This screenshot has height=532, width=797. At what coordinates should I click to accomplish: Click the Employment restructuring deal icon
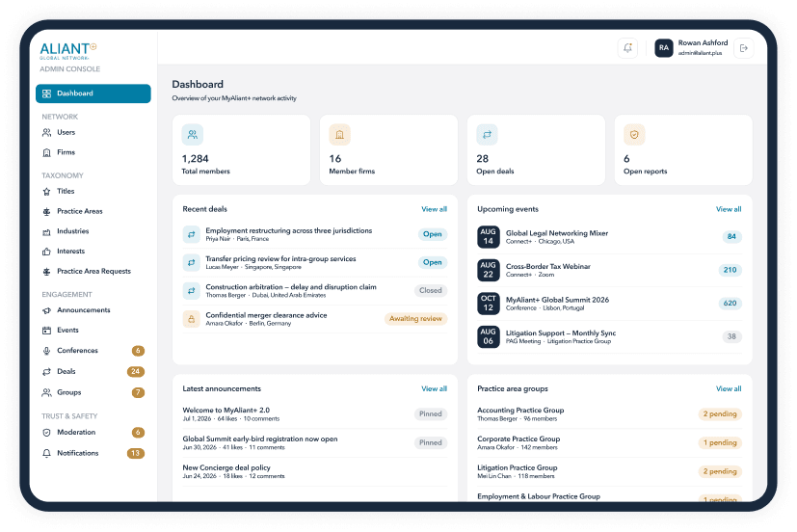(192, 234)
